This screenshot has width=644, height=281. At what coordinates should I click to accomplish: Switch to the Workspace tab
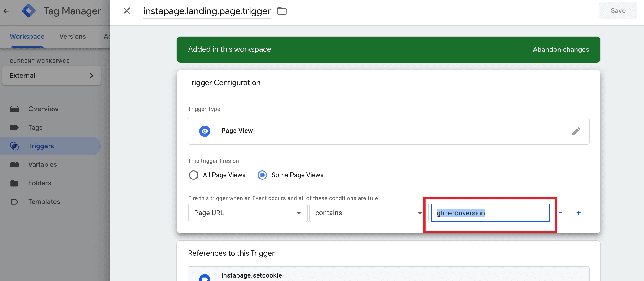(x=27, y=36)
